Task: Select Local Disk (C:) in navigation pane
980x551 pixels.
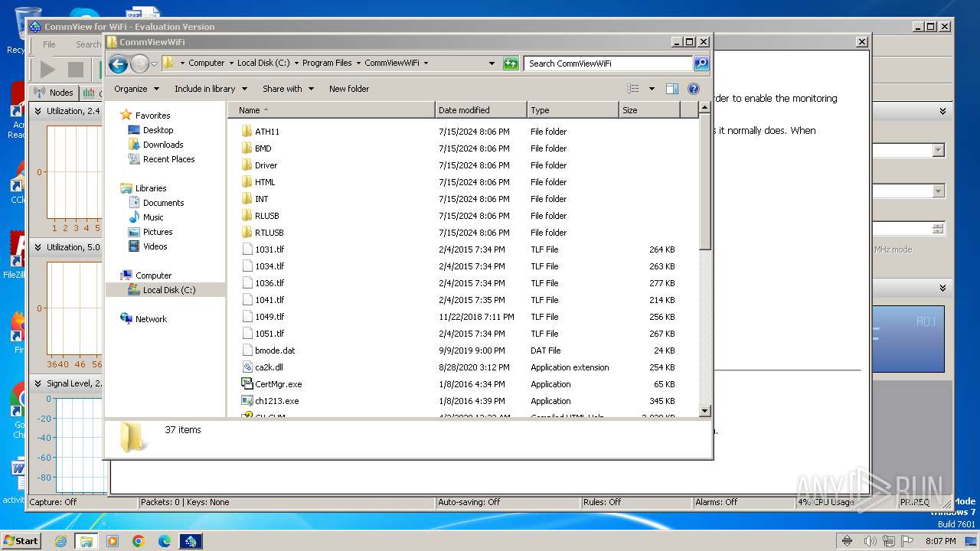Action: coord(168,290)
